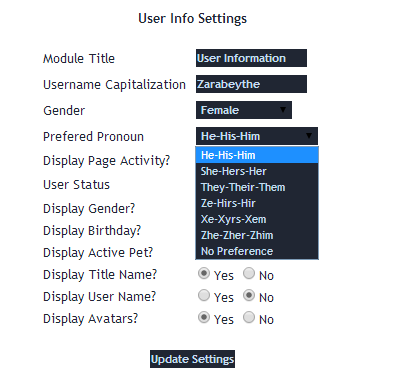Click the Update Settings button
This screenshot has width=419, height=383.
(192, 359)
